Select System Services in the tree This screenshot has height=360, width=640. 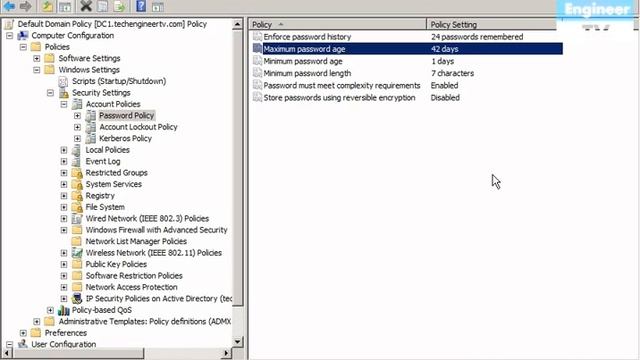pos(113,184)
